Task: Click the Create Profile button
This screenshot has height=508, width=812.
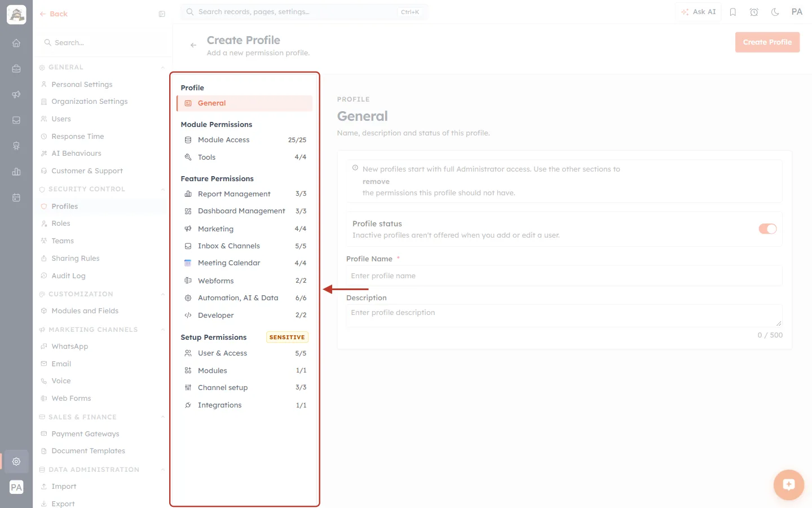Action: click(767, 42)
